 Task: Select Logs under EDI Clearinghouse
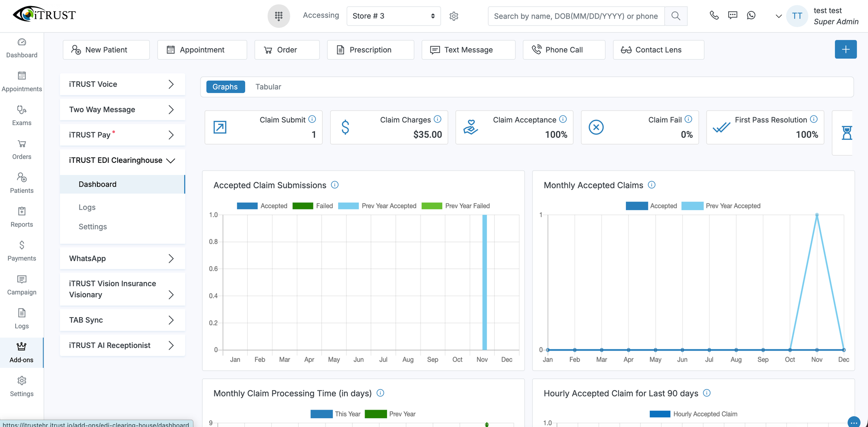(87, 207)
